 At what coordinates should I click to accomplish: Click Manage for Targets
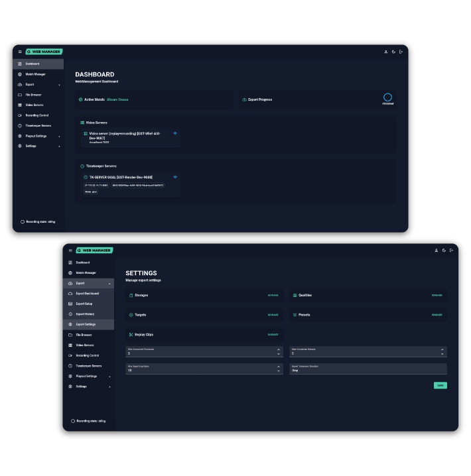click(x=273, y=315)
